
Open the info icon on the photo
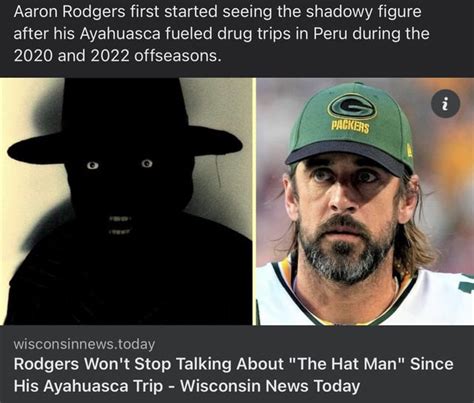(x=445, y=104)
